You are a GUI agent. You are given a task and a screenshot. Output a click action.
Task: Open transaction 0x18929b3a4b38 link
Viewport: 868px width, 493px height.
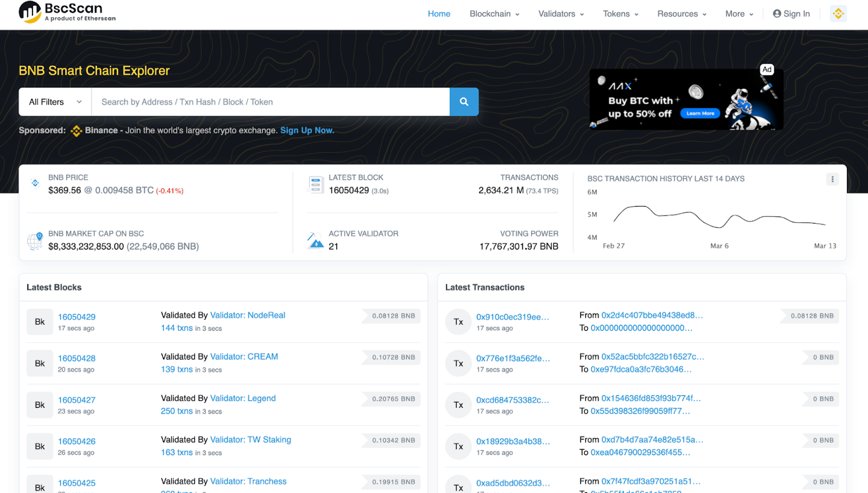[x=513, y=442]
